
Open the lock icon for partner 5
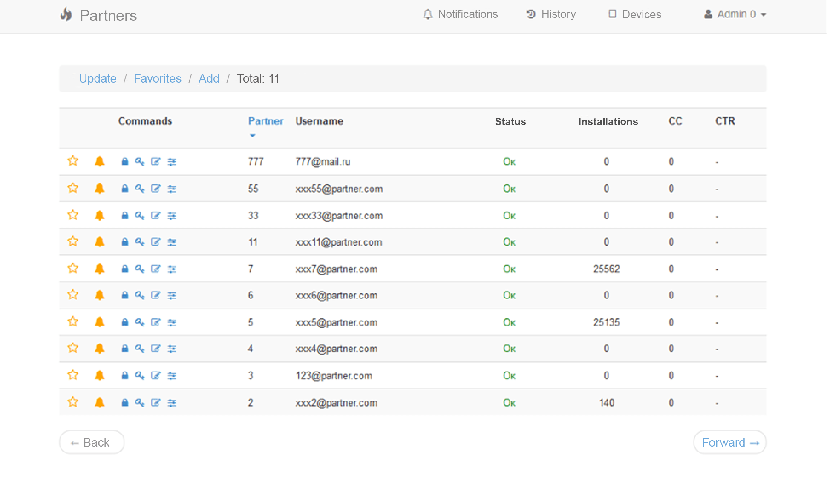(x=124, y=322)
